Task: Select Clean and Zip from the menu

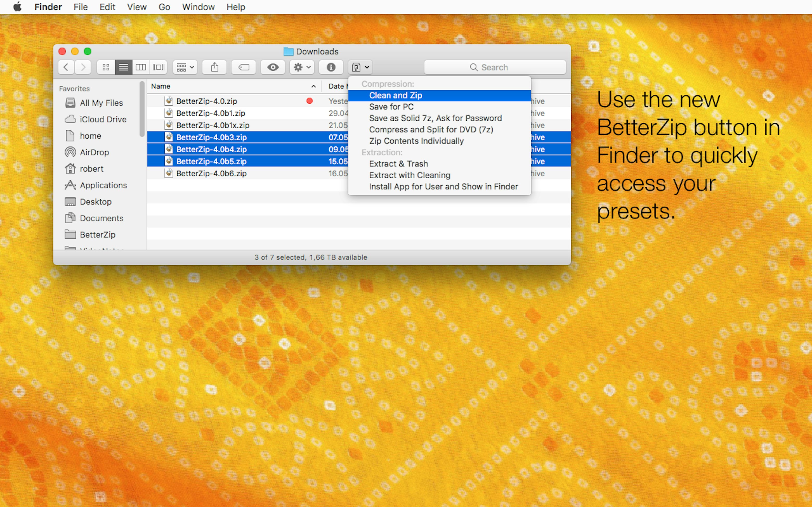Action: (395, 95)
